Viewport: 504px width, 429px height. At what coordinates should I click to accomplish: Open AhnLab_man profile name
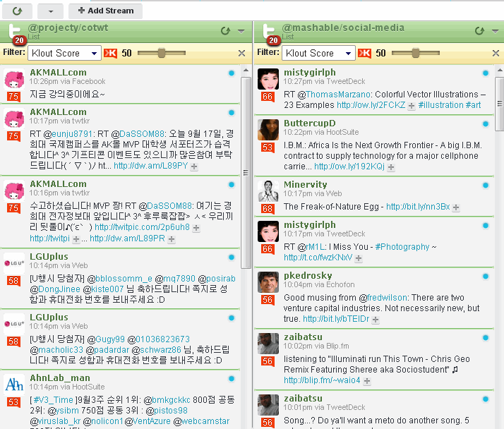[x=60, y=378]
